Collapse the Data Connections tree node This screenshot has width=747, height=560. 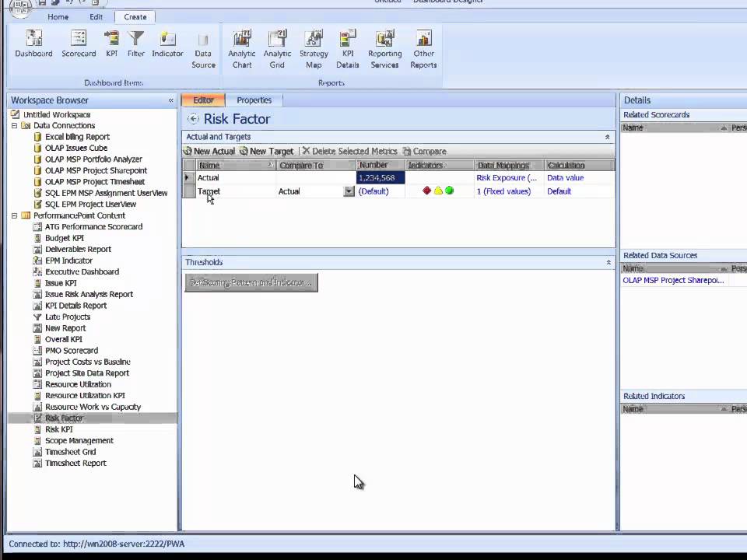point(14,126)
